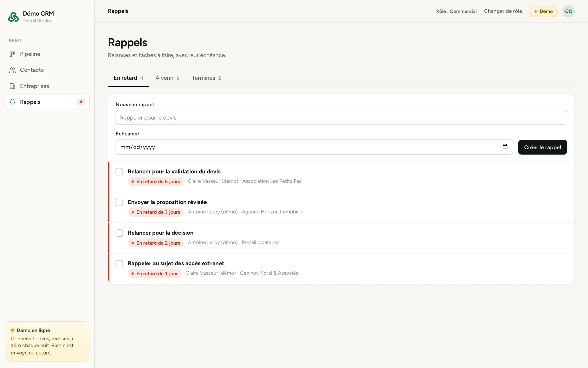Click the Rappels bell icon in sidebar

click(x=12, y=102)
